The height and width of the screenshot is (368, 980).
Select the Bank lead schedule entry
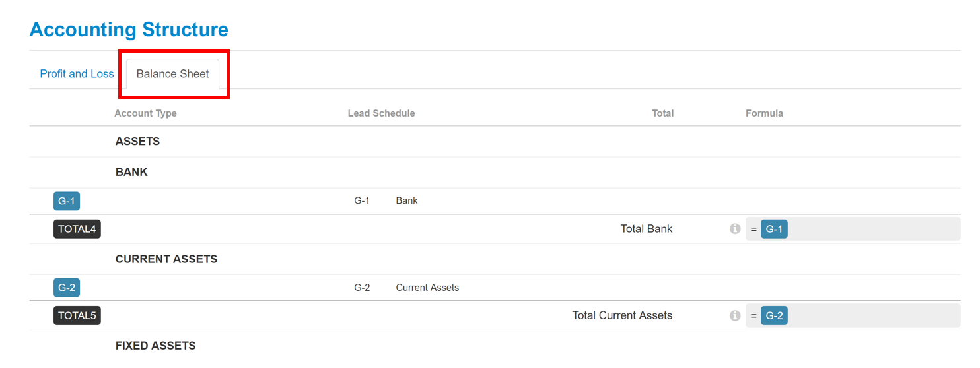tap(386, 200)
